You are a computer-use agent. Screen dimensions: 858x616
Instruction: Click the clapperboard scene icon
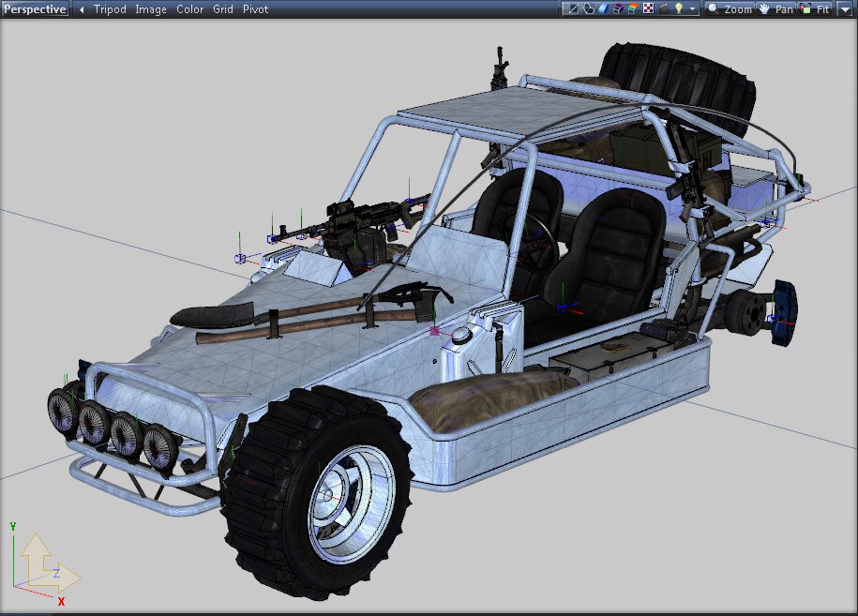click(663, 9)
